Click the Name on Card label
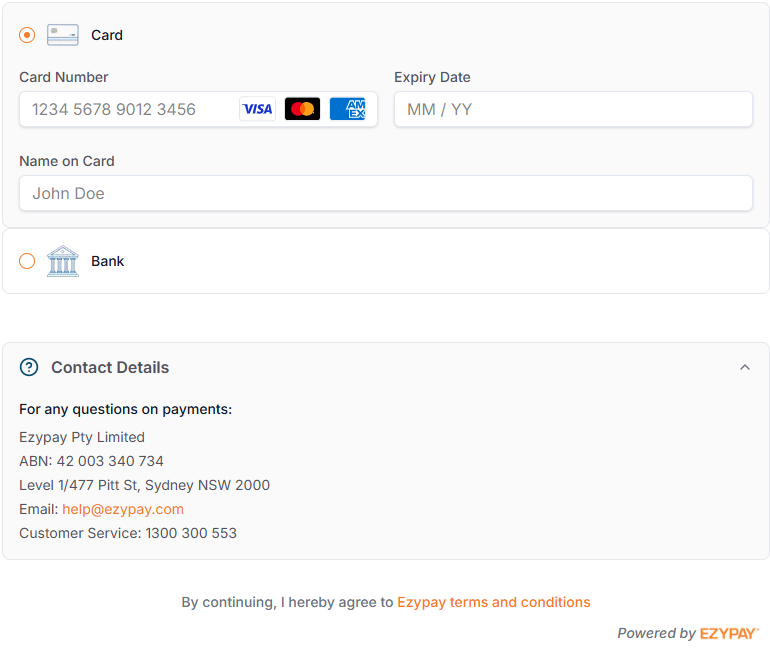The image size is (770, 648). [x=67, y=161]
